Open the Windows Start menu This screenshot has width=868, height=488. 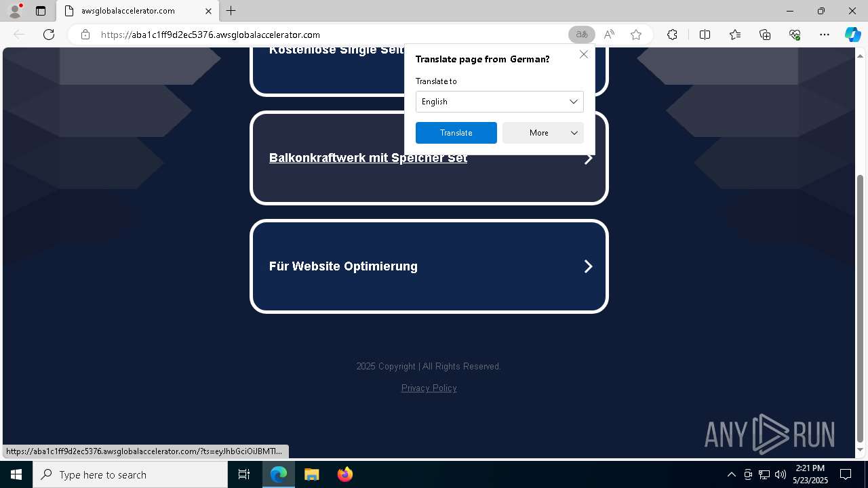(16, 474)
